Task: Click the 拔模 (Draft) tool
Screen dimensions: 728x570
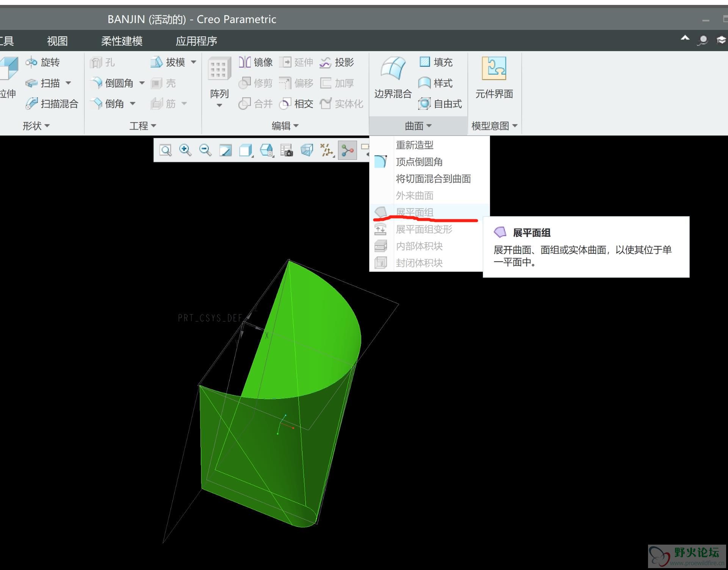Action: pos(168,62)
